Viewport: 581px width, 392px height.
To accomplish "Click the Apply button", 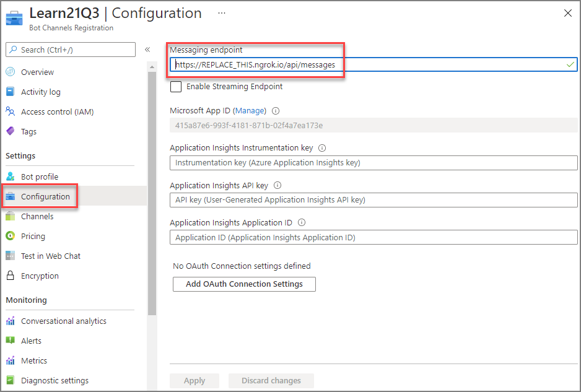I will (x=194, y=380).
